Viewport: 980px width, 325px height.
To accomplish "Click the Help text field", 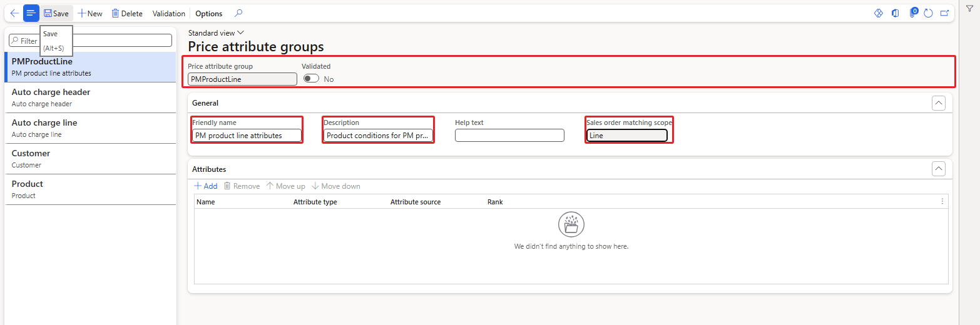I will (x=509, y=135).
